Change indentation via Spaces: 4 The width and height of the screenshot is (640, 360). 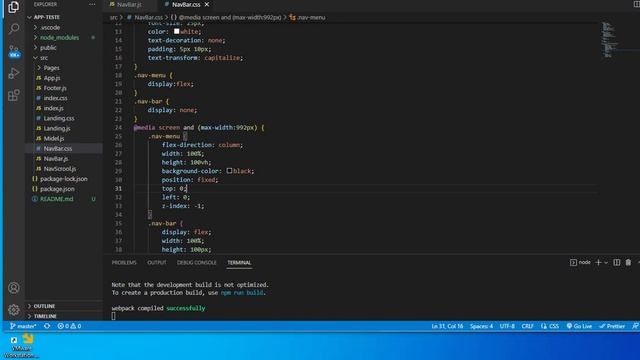481,326
